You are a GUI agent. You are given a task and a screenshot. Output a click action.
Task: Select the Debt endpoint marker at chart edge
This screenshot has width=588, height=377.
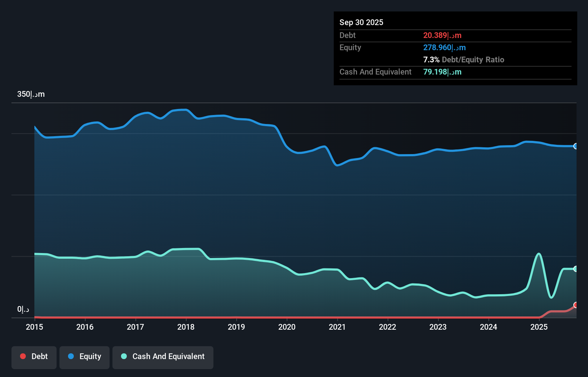pyautogui.click(x=576, y=305)
